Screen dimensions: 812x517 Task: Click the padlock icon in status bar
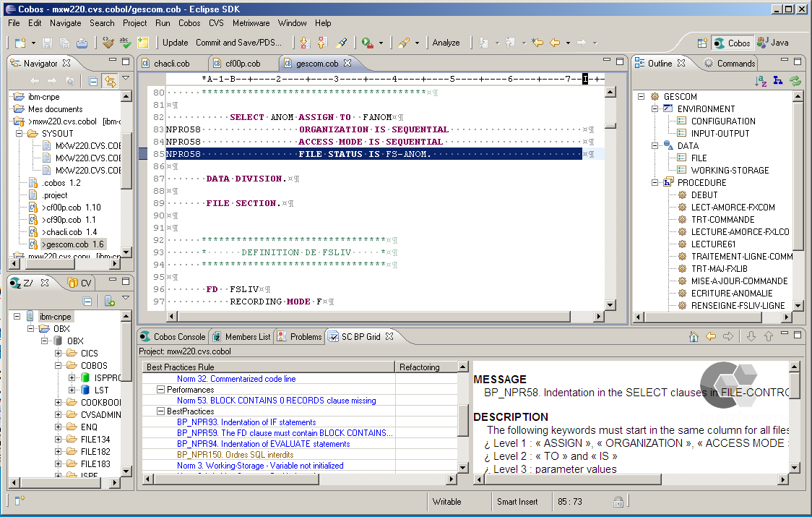point(618,501)
